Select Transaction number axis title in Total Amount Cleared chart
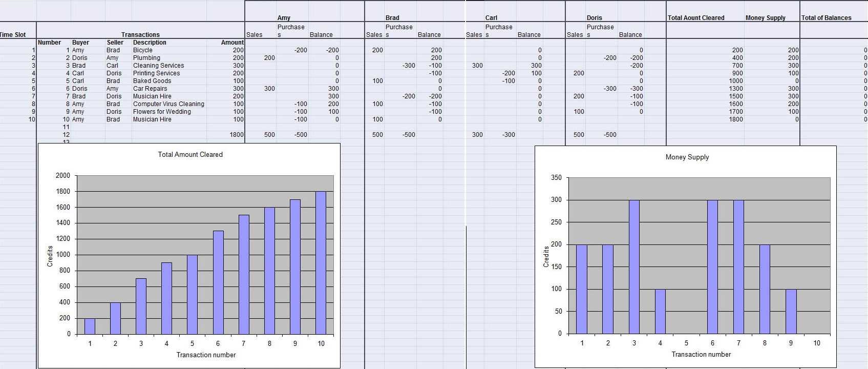This screenshot has width=868, height=369. pyautogui.click(x=206, y=355)
